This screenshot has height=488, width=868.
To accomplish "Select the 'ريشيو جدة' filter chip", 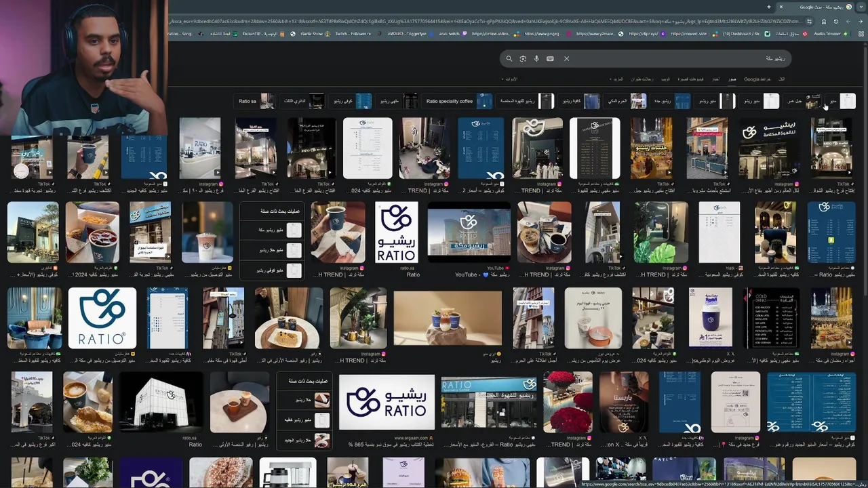I will coord(671,101).
